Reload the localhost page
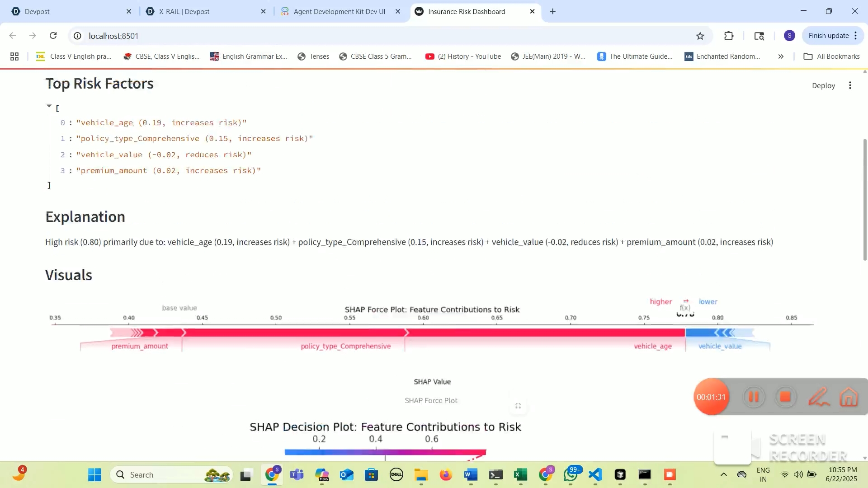The width and height of the screenshot is (868, 488). click(x=53, y=36)
